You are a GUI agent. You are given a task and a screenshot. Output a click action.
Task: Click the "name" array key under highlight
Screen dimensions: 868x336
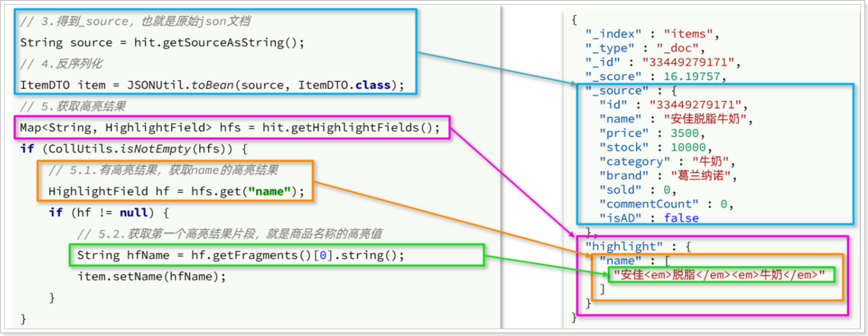point(617,260)
